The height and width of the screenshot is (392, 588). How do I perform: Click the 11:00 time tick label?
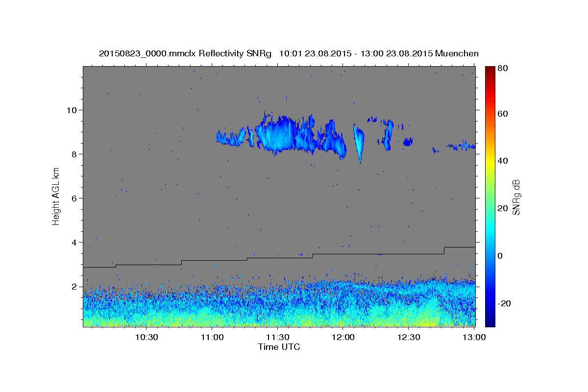[x=212, y=337]
